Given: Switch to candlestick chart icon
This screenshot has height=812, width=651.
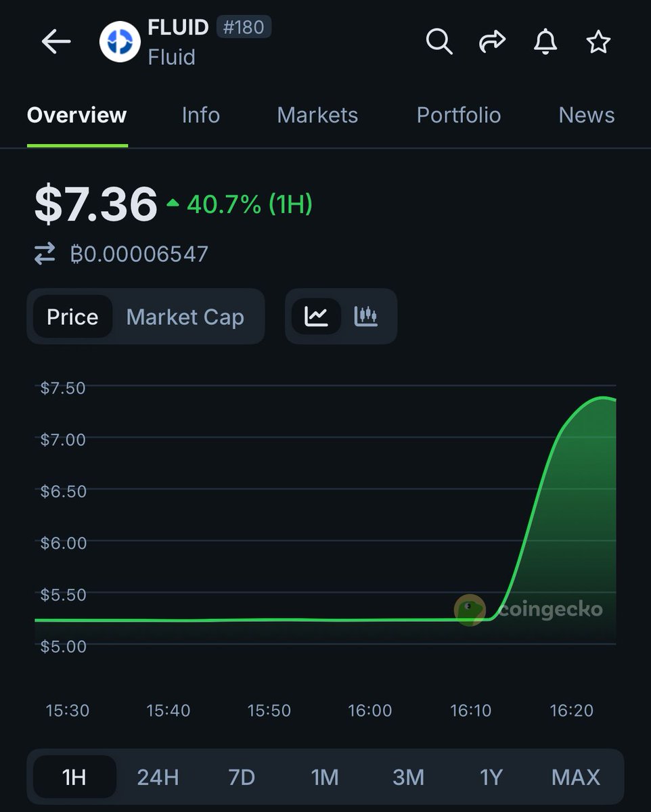Looking at the screenshot, I should (x=365, y=316).
